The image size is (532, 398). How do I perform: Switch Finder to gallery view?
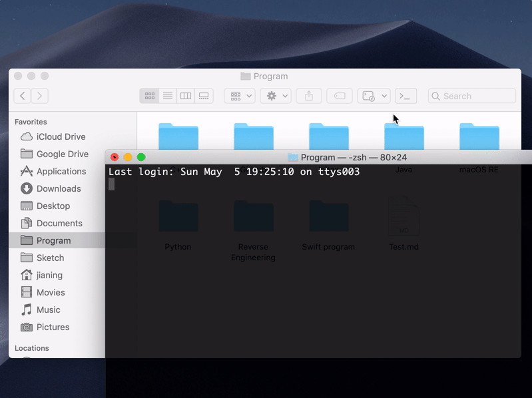coord(204,96)
